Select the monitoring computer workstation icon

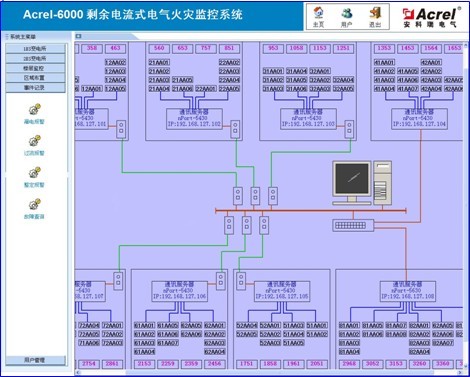(x=362, y=183)
